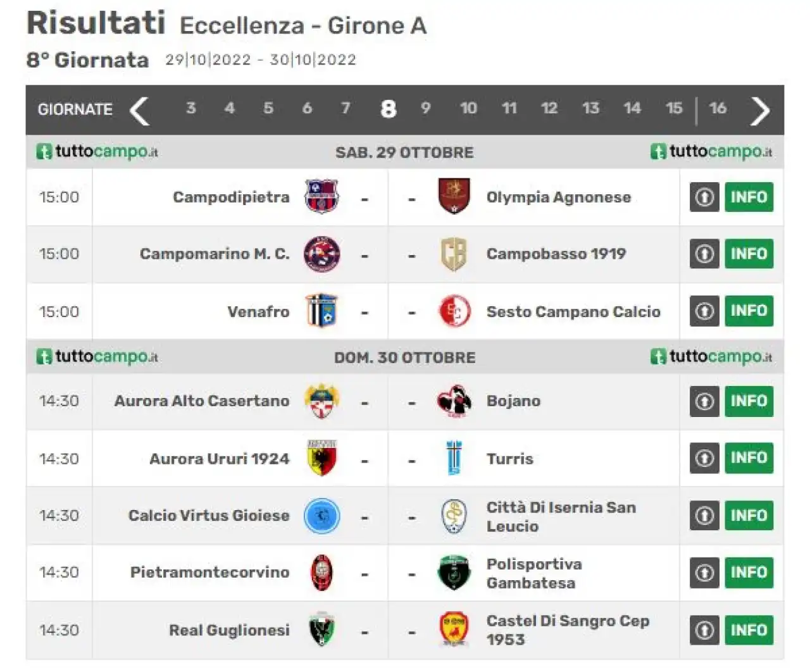Click the Venafro striped shield crest
810x672 pixels.
[x=321, y=311]
